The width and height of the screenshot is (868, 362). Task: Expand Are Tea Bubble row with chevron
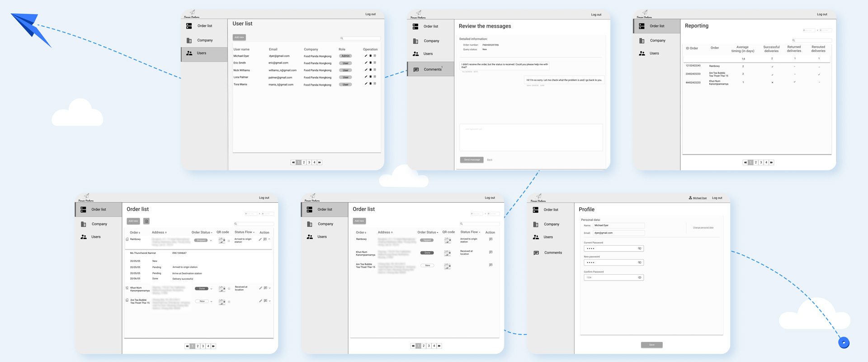[x=270, y=300]
